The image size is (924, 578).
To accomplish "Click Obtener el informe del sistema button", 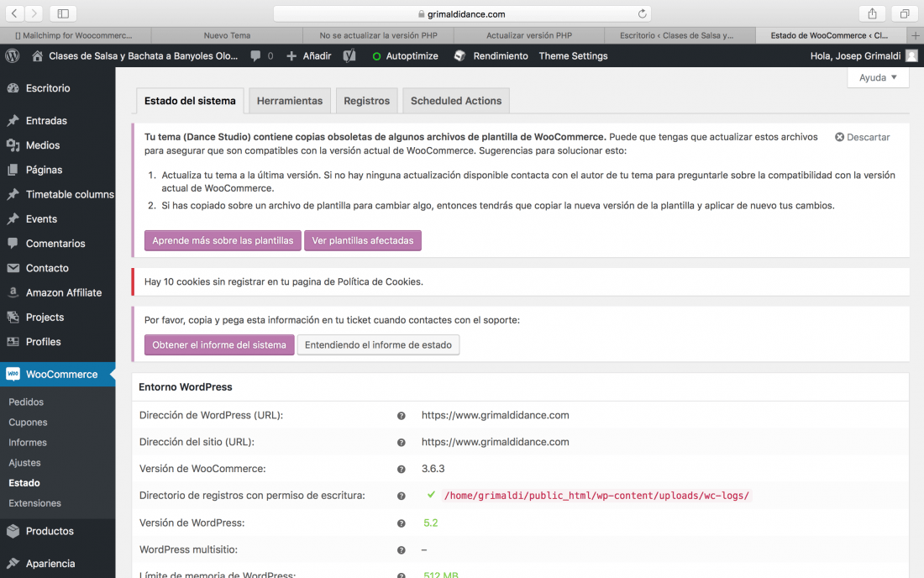I will [219, 344].
